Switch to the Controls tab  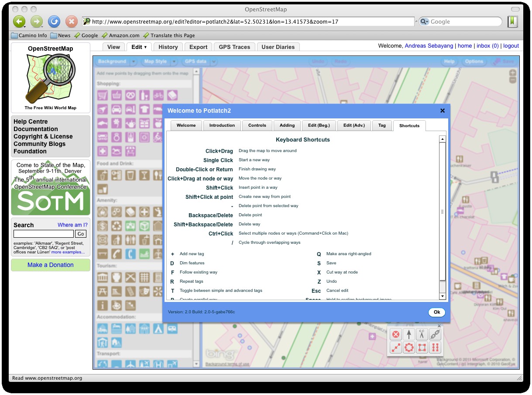(x=257, y=125)
